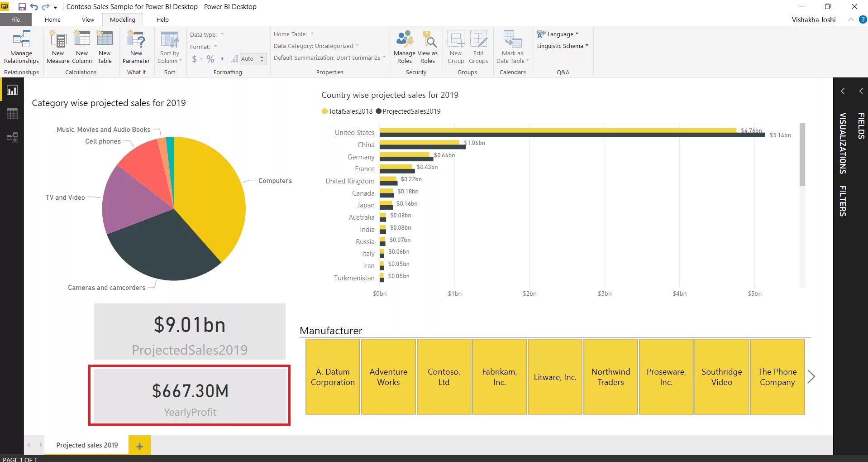Click United States projected sales bar

[572, 135]
